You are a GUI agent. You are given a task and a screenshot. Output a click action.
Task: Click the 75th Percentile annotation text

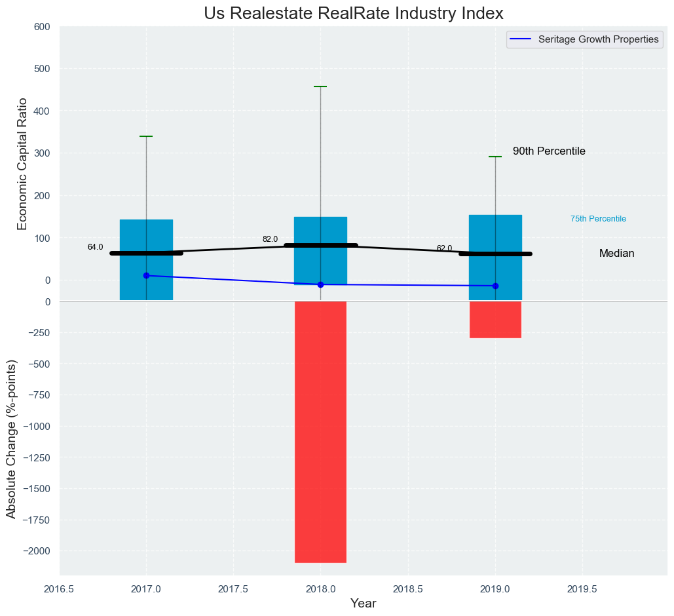click(598, 219)
